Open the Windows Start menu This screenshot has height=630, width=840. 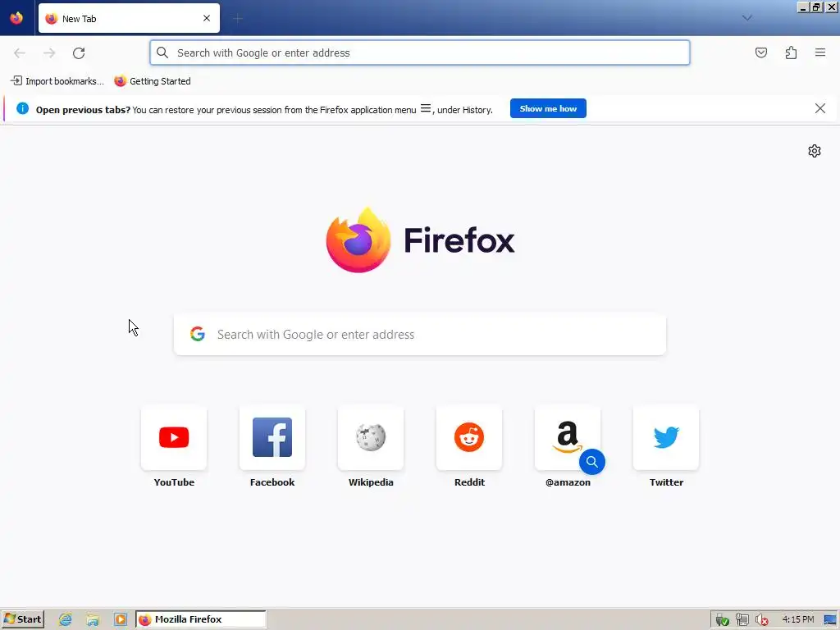click(22, 619)
